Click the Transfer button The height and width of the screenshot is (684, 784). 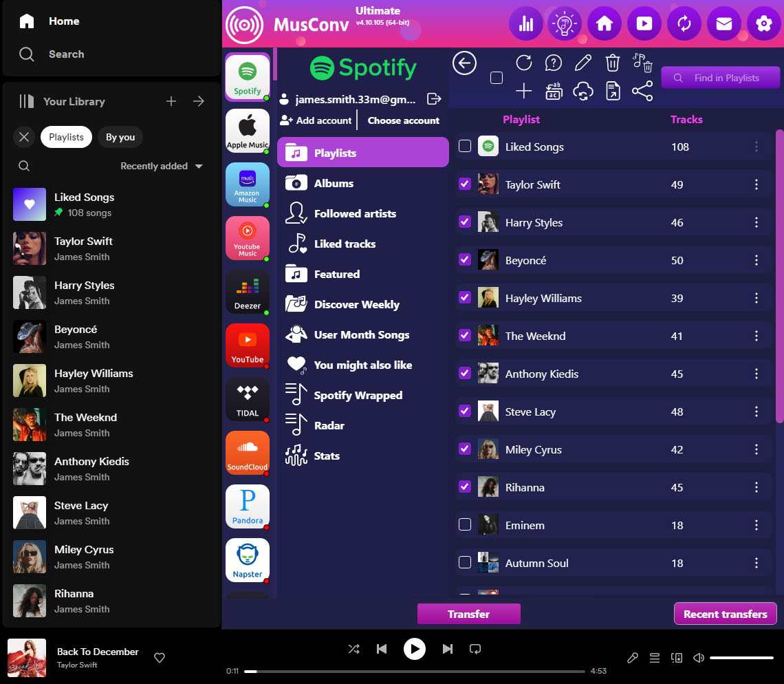click(x=468, y=614)
